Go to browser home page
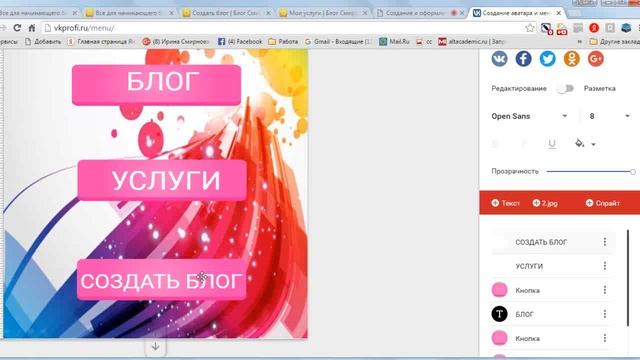Image resolution: width=640 pixels, height=360 pixels. click(x=31, y=28)
